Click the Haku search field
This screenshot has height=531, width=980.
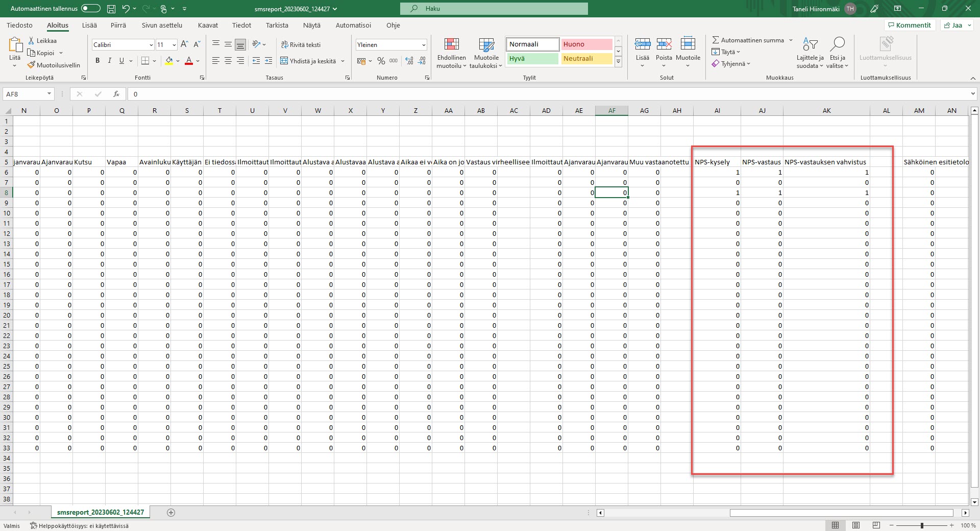[x=494, y=9]
